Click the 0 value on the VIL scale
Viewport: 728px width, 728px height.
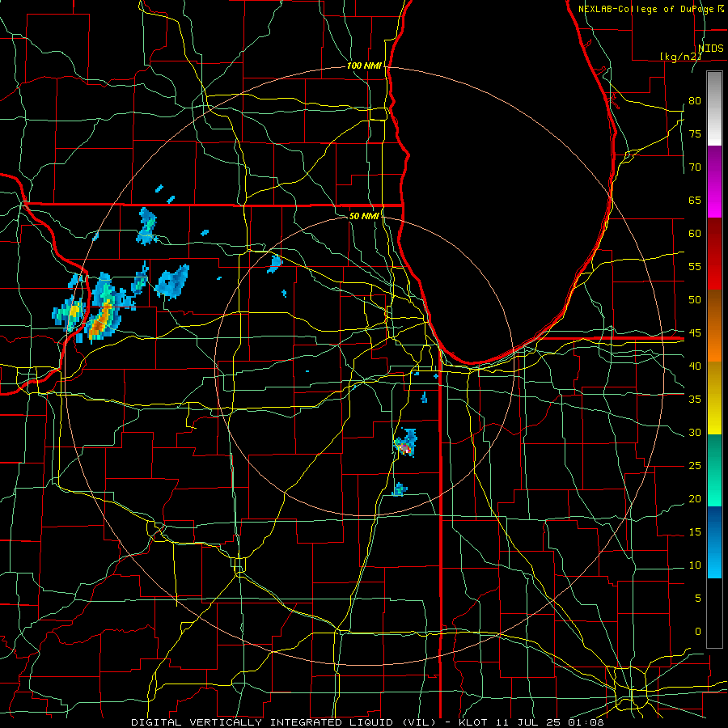click(x=698, y=632)
